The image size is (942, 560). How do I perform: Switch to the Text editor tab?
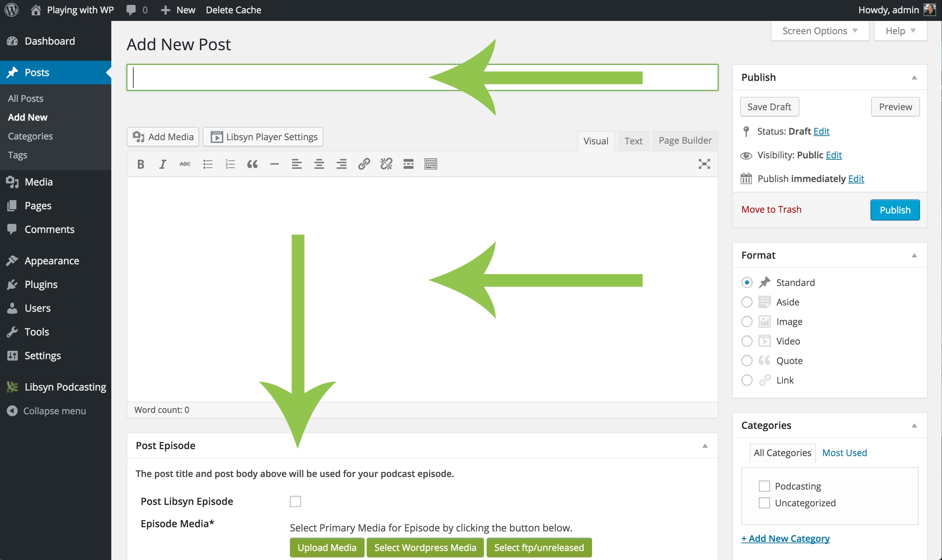coord(633,141)
